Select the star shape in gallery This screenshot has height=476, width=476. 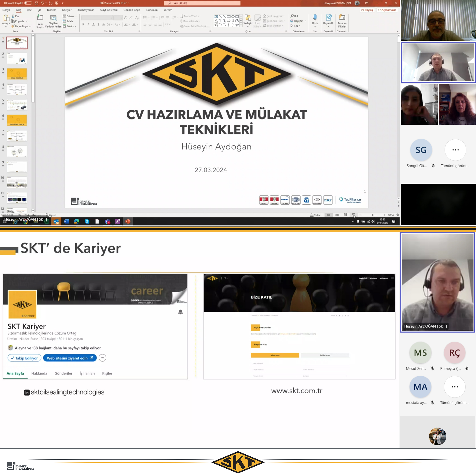coord(237,25)
